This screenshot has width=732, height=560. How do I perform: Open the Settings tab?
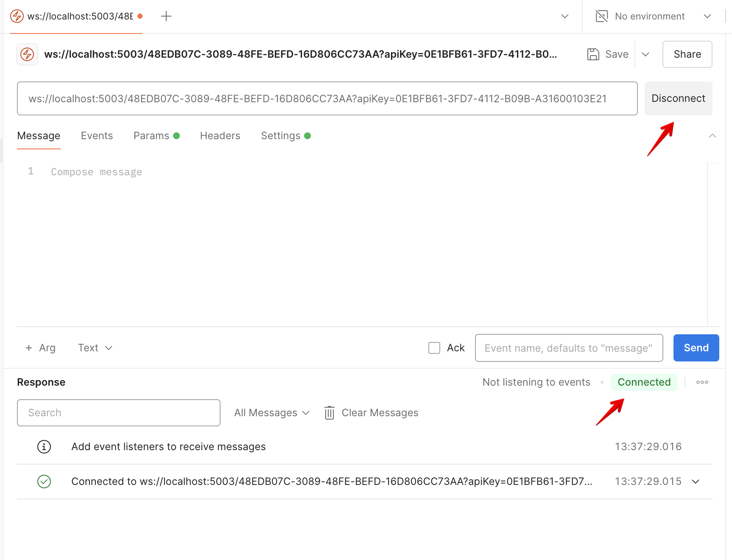pos(286,136)
